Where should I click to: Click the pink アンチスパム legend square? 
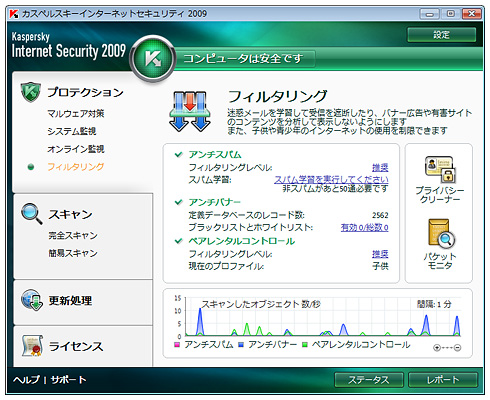177,345
